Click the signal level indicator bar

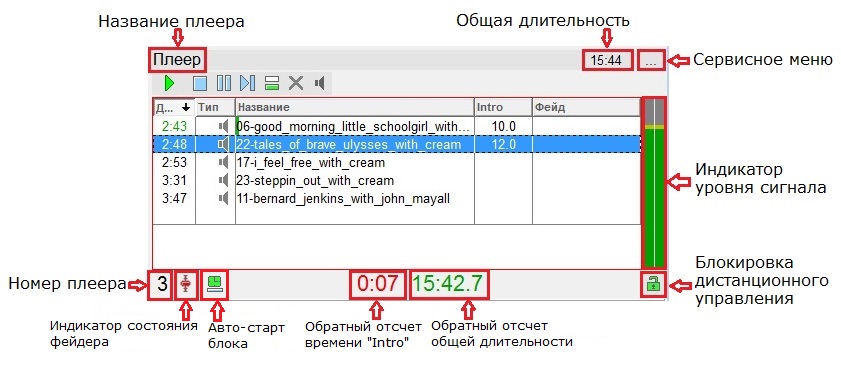654,183
